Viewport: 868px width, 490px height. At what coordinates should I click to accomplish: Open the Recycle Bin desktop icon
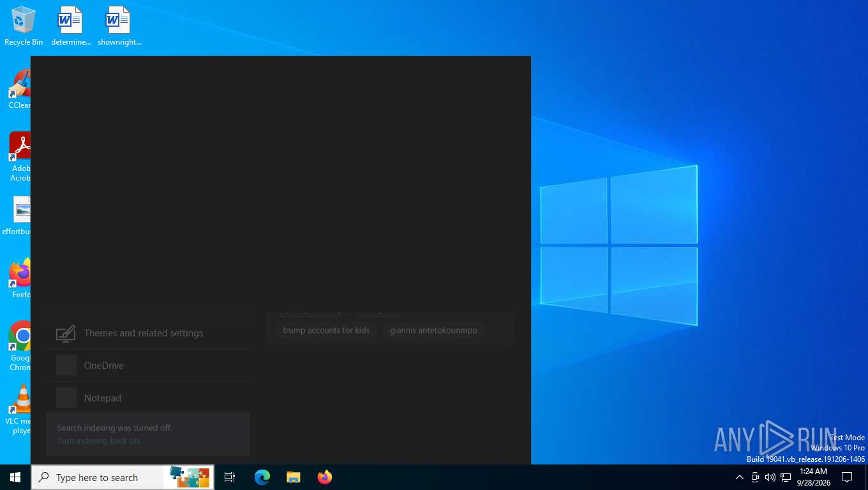click(x=24, y=26)
